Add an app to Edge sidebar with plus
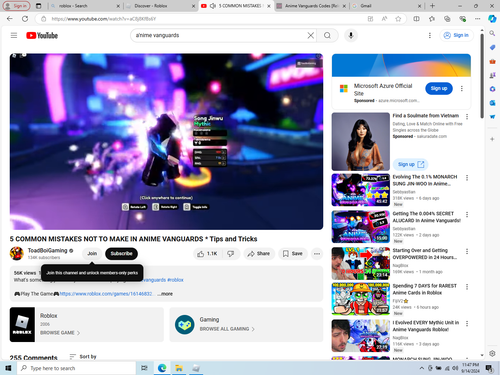 tap(492, 139)
